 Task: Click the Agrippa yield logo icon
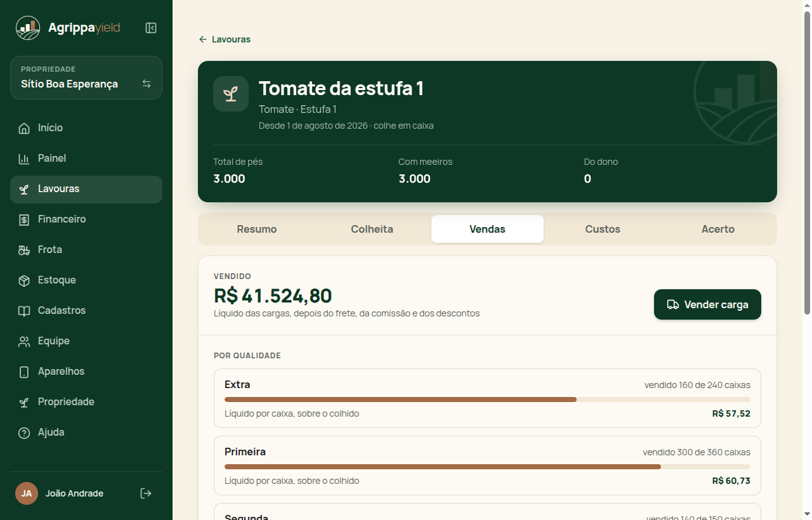pyautogui.click(x=28, y=28)
